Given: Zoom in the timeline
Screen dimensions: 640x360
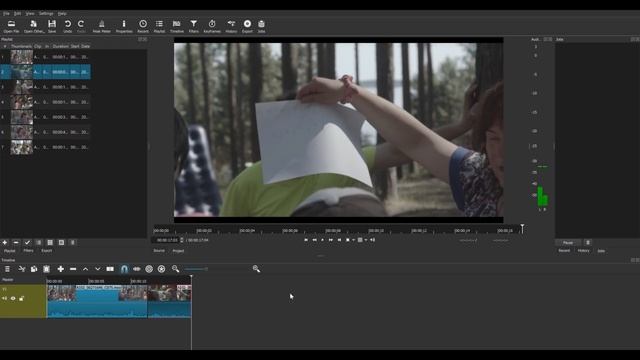Looking at the screenshot, I should tap(256, 269).
